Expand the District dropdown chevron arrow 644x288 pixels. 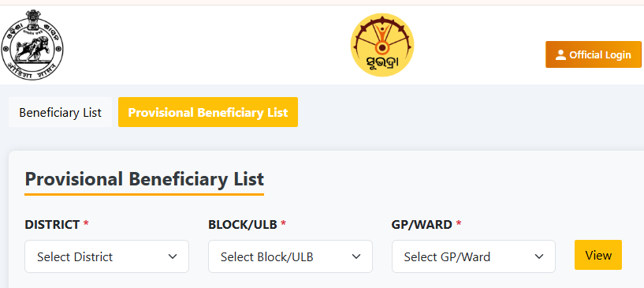[x=173, y=256]
